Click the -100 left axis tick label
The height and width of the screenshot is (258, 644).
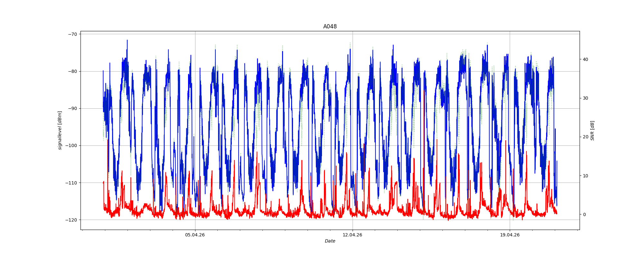coord(71,145)
